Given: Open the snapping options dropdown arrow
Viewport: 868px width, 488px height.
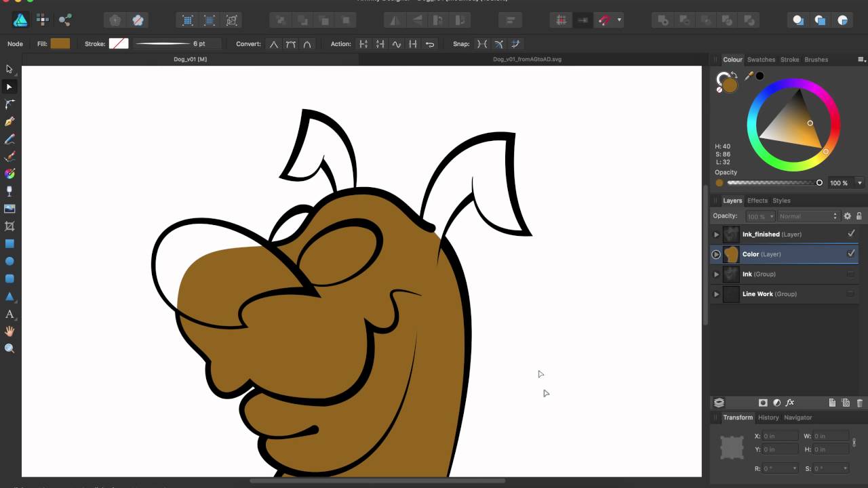Looking at the screenshot, I should pyautogui.click(x=619, y=20).
